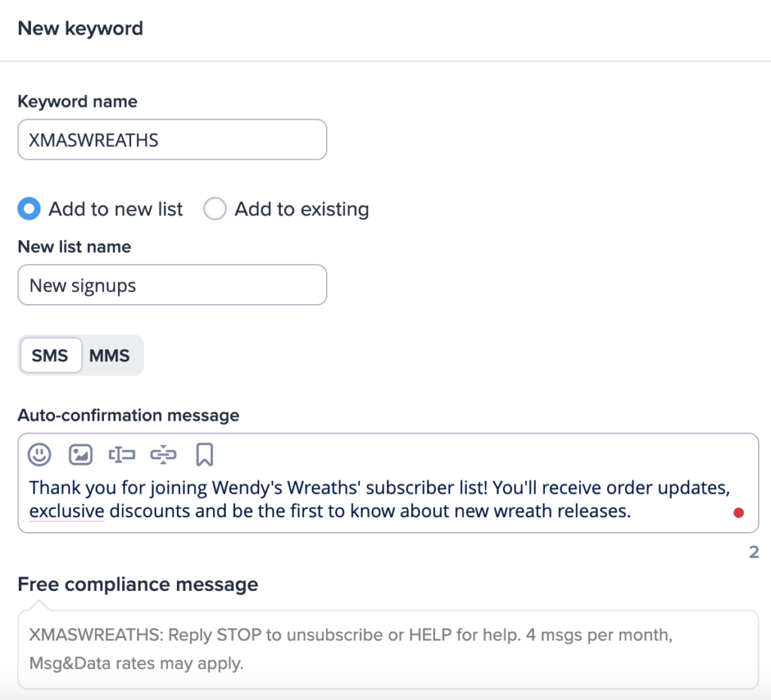Image resolution: width=771 pixels, height=700 pixels.
Task: Open saved message templates via bookmark icon
Action: click(x=204, y=455)
